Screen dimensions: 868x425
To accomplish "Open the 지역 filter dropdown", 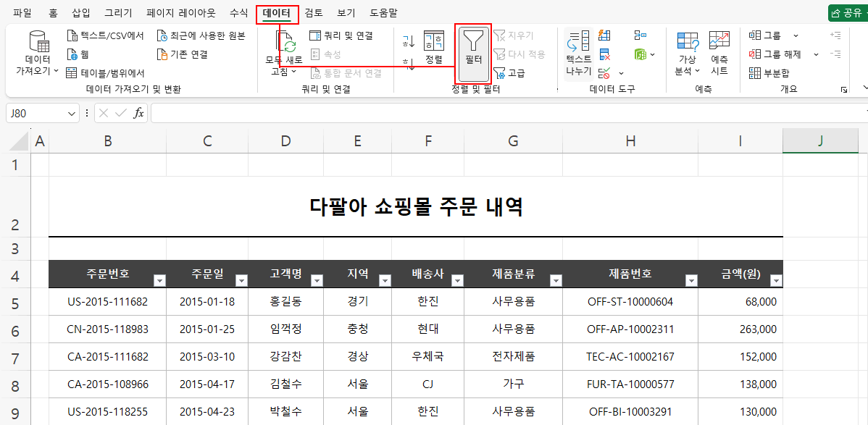I will click(x=385, y=281).
